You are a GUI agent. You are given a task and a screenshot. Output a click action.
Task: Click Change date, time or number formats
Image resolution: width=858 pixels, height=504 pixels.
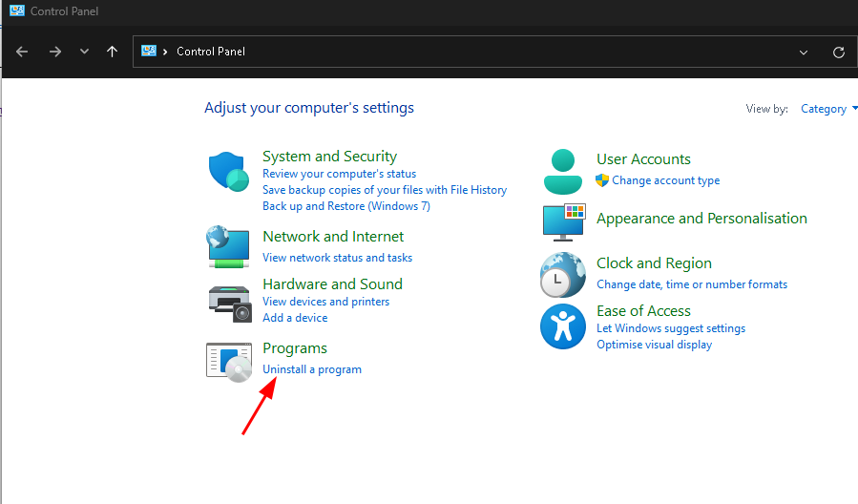(x=692, y=284)
